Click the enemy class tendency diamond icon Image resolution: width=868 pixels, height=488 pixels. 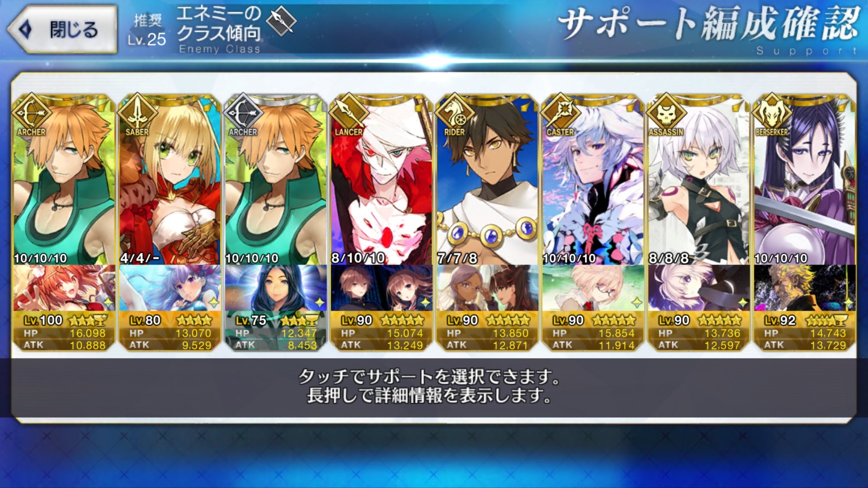coord(281,21)
